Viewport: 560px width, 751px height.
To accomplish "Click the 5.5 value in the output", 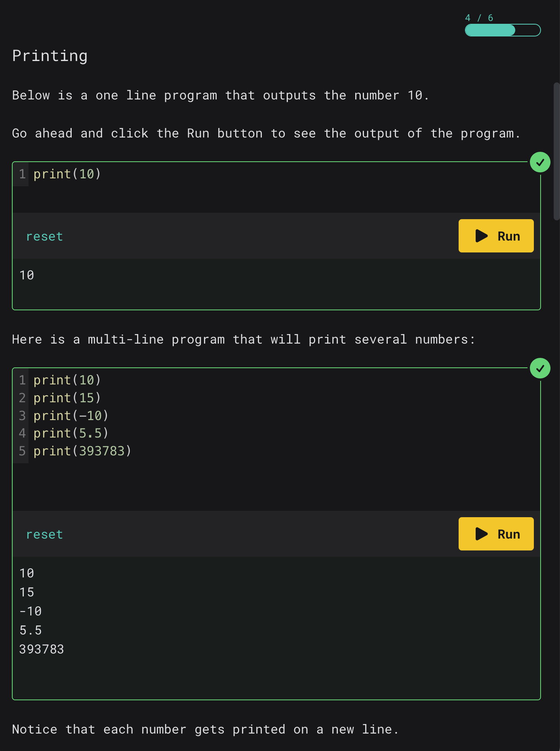I will [x=30, y=630].
